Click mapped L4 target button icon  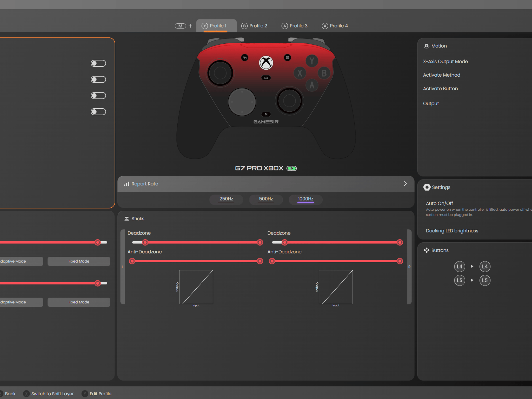pos(485,267)
